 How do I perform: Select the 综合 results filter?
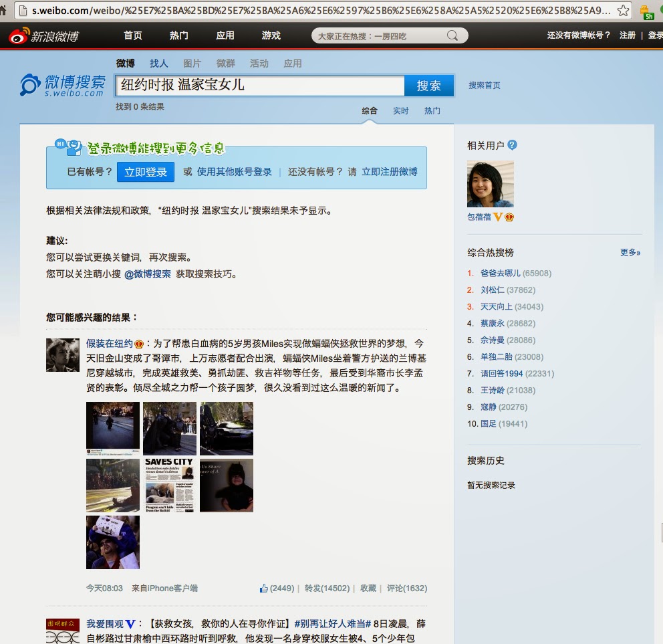369,111
